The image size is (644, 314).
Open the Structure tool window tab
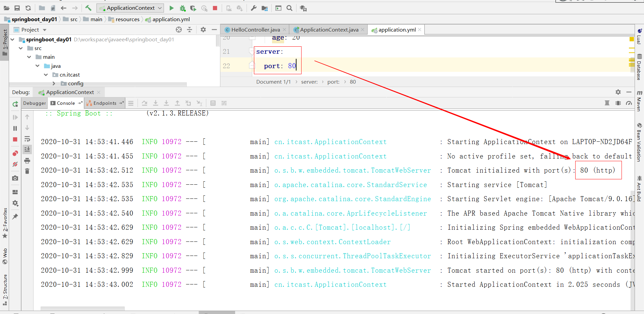click(5, 290)
